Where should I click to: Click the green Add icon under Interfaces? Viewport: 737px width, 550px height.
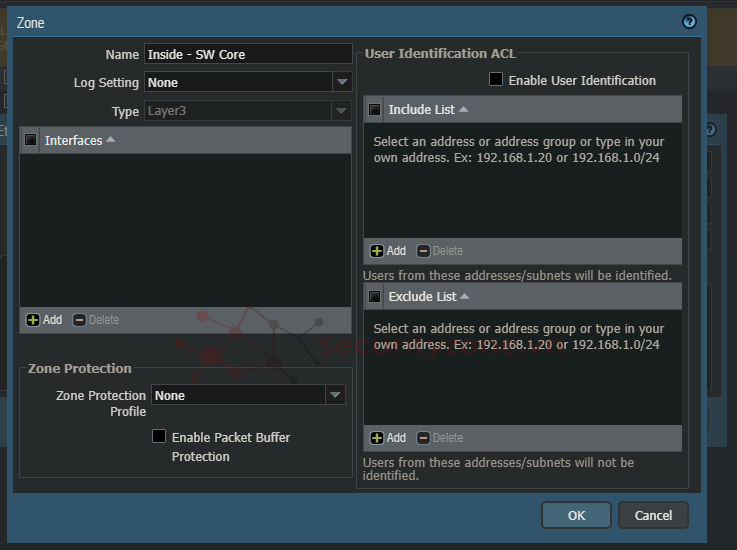pos(33,320)
